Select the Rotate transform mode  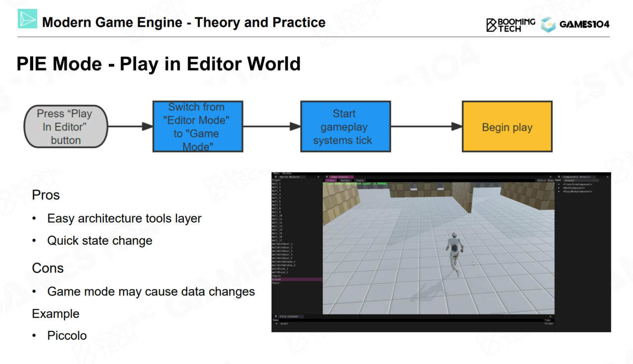[x=345, y=181]
